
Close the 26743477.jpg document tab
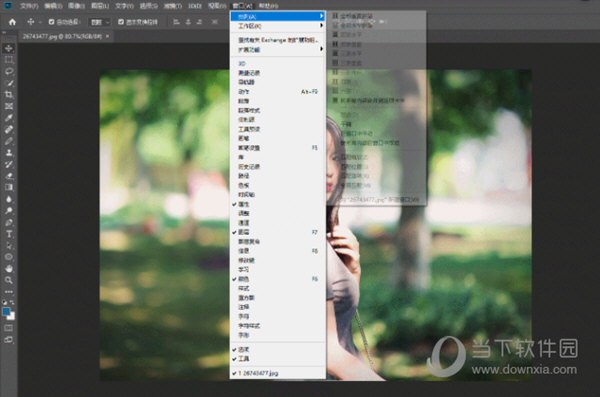point(108,36)
